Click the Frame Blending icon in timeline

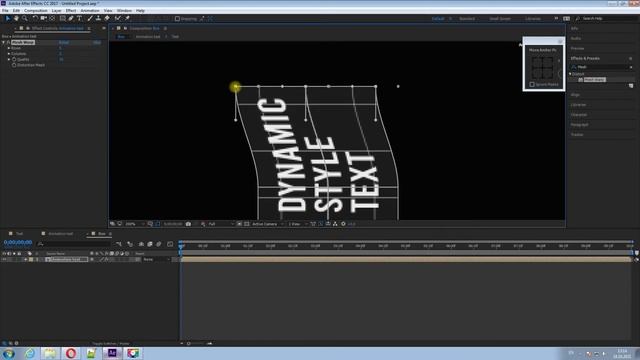click(x=150, y=244)
